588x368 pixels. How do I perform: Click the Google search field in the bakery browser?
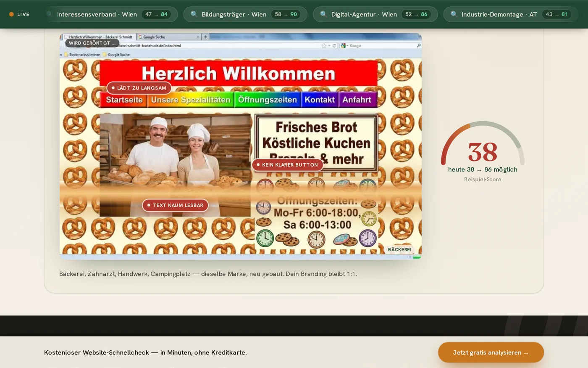pos(381,45)
